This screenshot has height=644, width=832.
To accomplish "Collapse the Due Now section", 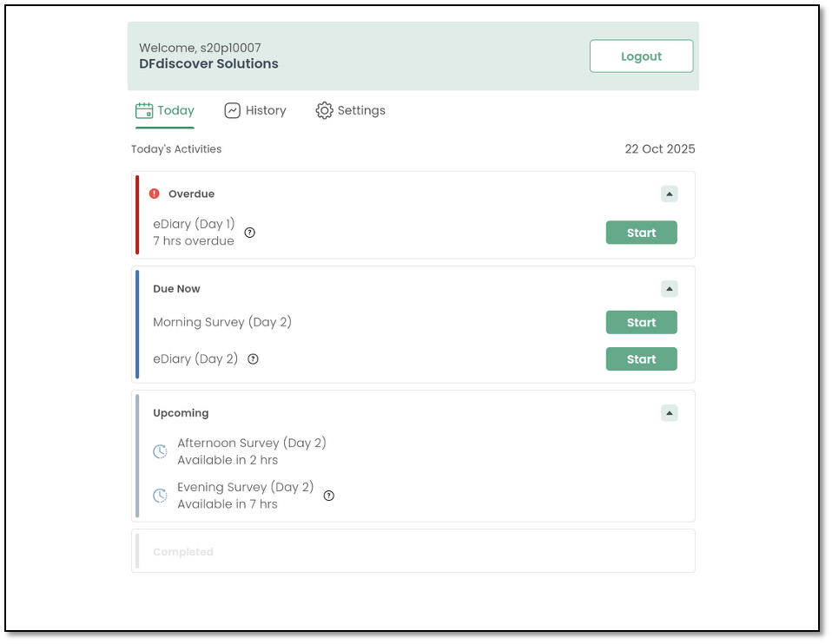I will pyautogui.click(x=669, y=288).
